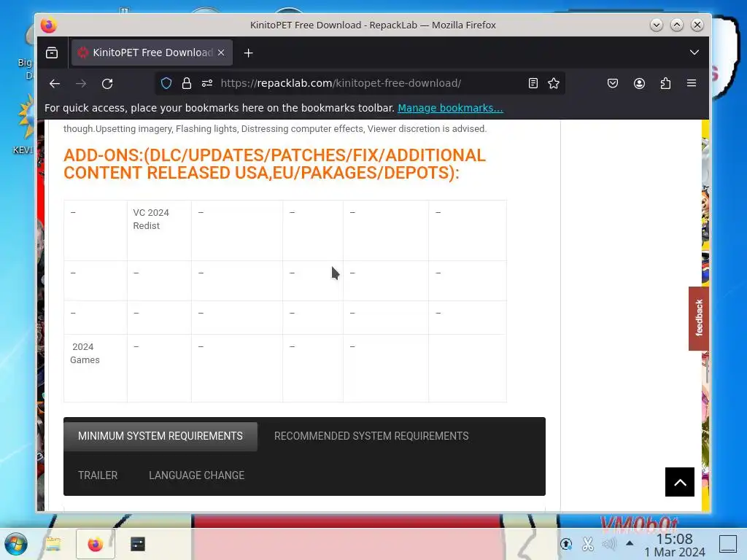This screenshot has height=560, width=747.
Task: Expand hidden system tray icons arrow
Action: pos(630,542)
